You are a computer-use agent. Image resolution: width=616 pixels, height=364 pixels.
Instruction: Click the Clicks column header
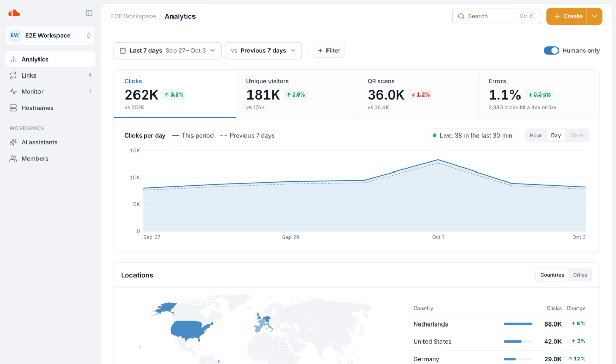[x=554, y=309]
